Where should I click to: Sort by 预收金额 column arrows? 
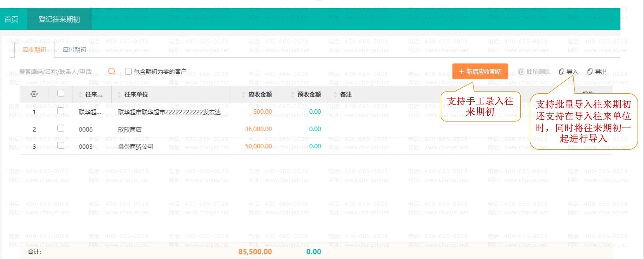click(292, 95)
